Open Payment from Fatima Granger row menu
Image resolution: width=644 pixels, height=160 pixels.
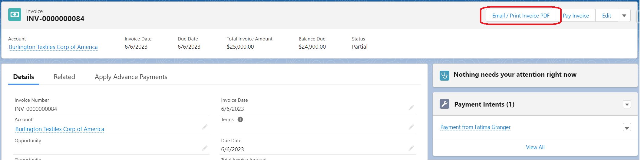coord(627,127)
